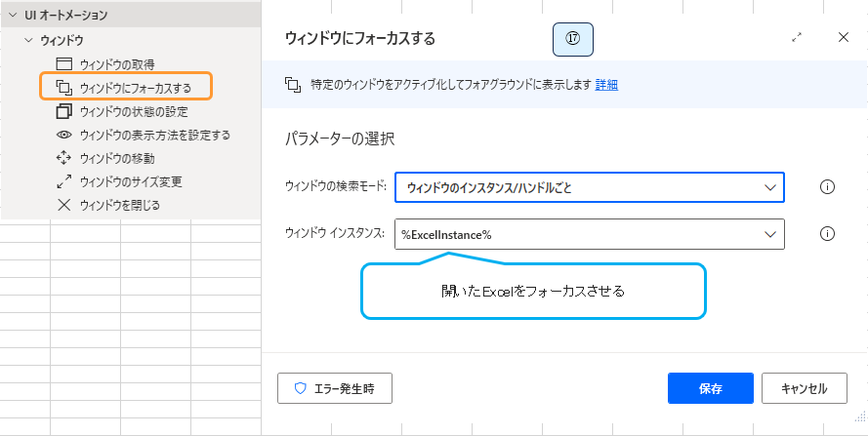Viewport: 868px width, 436px height.
Task: Click the four-arrow ウィンドウの移動 icon
Action: click(x=64, y=158)
